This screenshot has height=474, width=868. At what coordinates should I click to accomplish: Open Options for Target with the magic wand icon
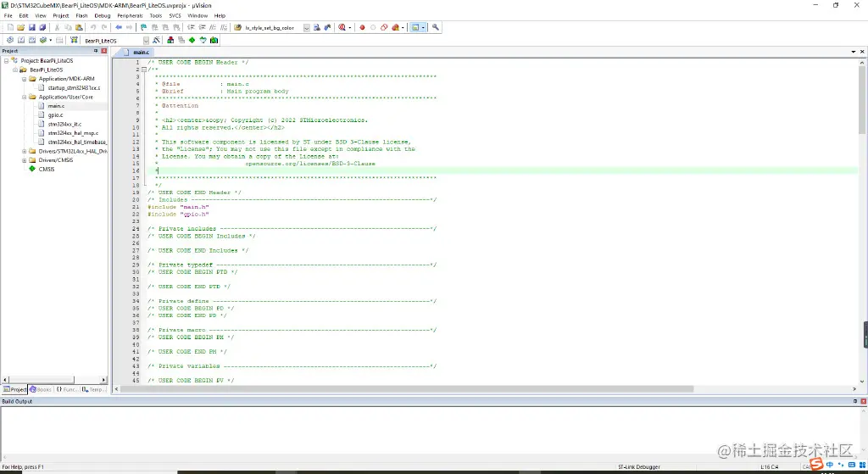click(157, 40)
